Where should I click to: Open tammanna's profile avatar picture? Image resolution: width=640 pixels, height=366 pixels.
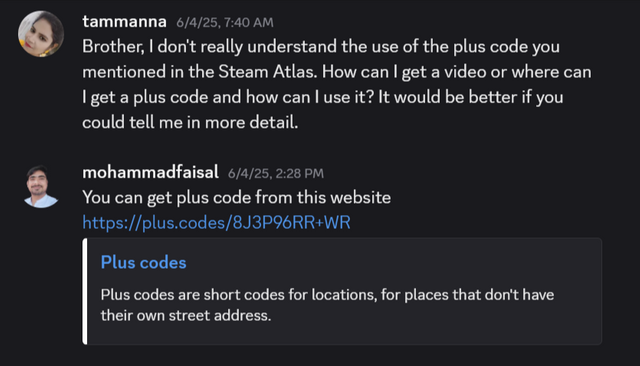click(41, 34)
